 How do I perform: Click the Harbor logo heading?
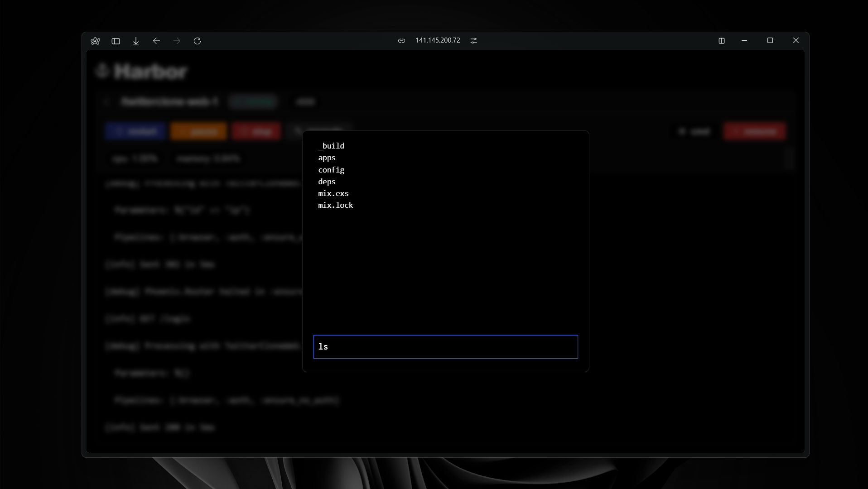[142, 72]
